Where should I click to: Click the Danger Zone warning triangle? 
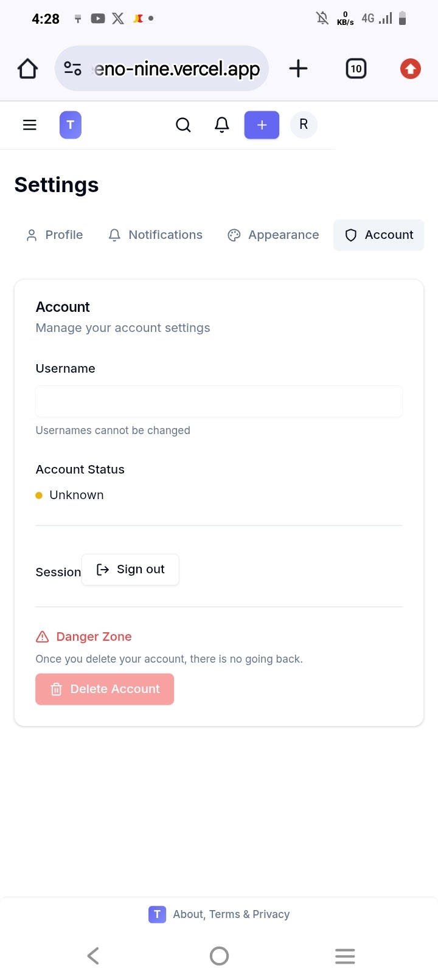41,636
